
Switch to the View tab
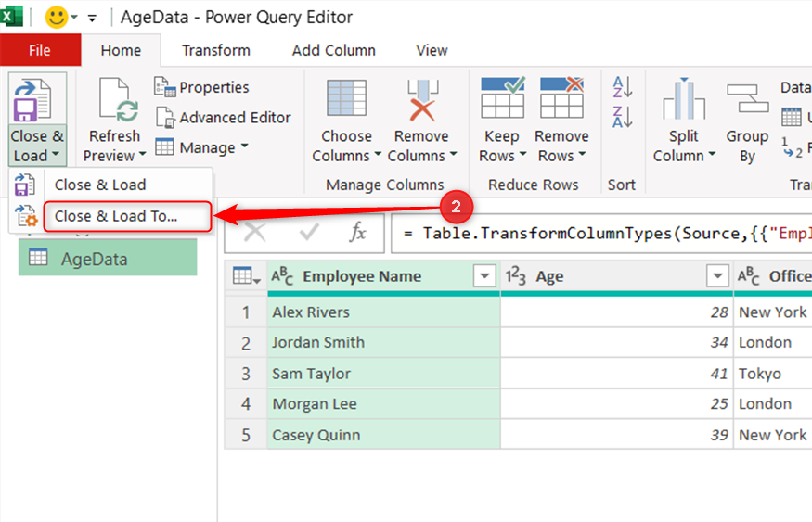click(x=432, y=50)
